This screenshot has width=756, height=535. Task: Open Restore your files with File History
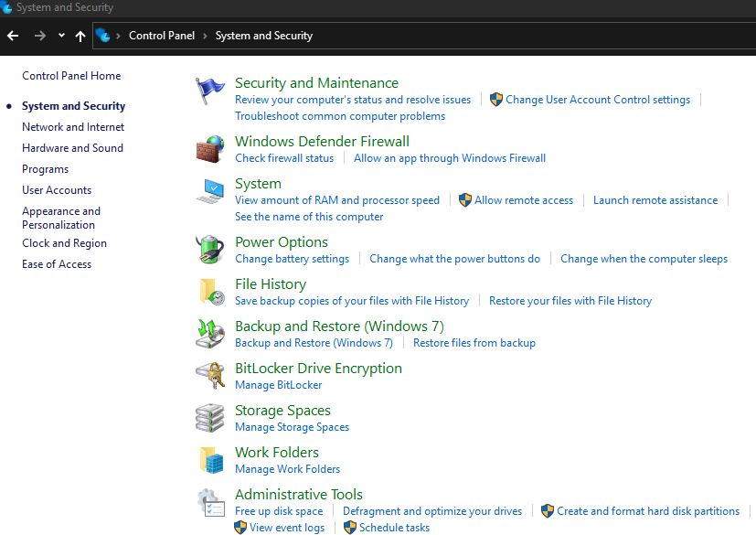pos(570,300)
